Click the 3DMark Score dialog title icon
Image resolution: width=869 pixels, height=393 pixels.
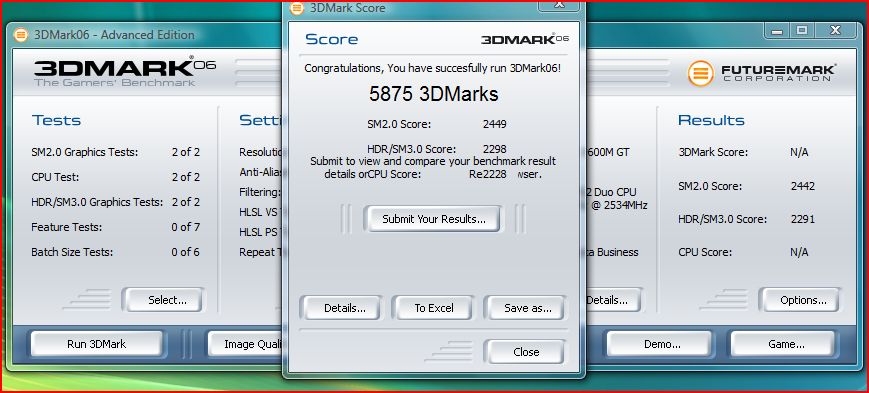[298, 8]
